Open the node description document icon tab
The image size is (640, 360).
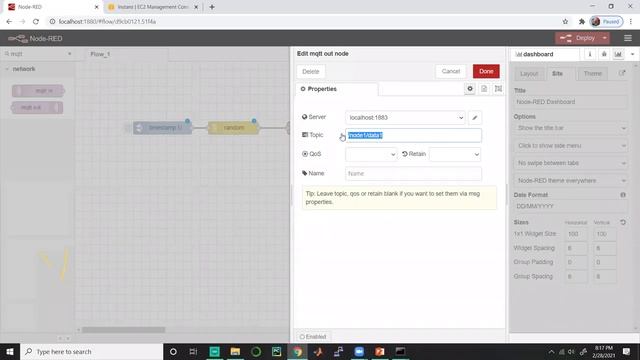484,89
